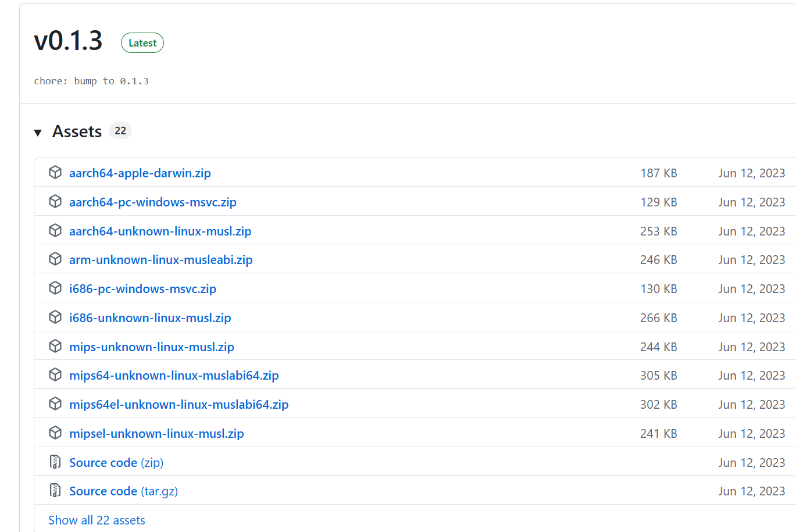
Task: Click the package icon beside aarch64-pc-windows-msvc.zip
Action: [x=55, y=202]
